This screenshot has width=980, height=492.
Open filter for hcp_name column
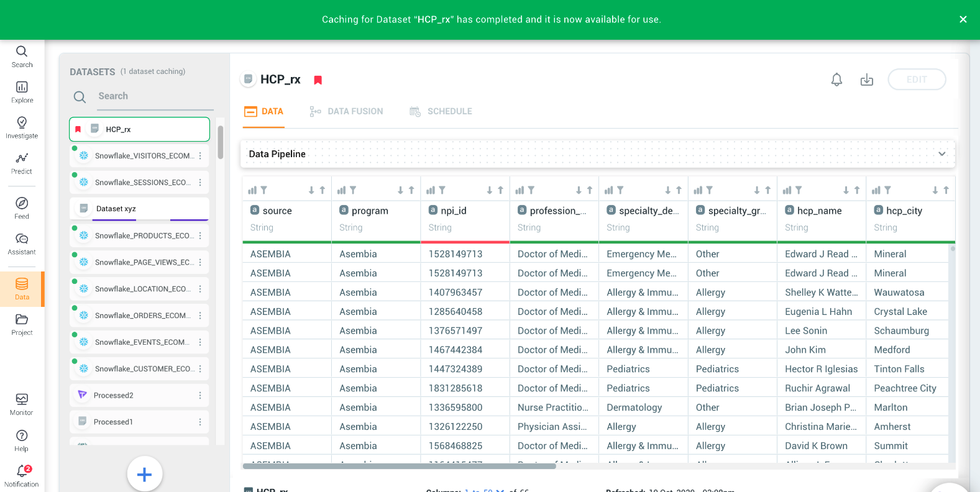coord(799,190)
